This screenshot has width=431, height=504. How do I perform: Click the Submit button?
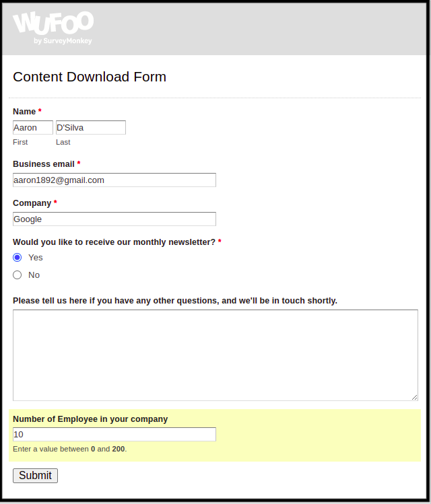tap(36, 475)
